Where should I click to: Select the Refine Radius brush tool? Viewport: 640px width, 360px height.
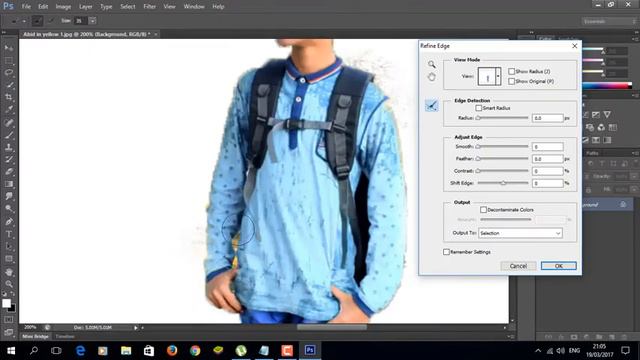click(x=431, y=106)
